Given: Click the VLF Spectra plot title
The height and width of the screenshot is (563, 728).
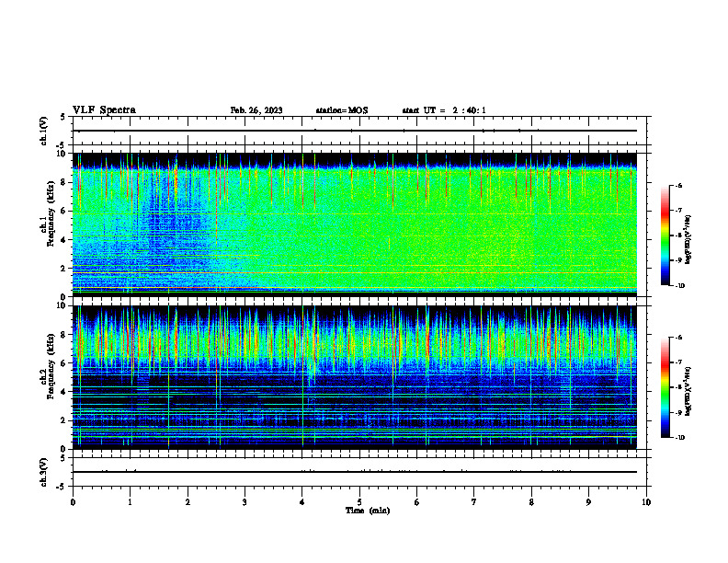Looking at the screenshot, I should coord(104,110).
